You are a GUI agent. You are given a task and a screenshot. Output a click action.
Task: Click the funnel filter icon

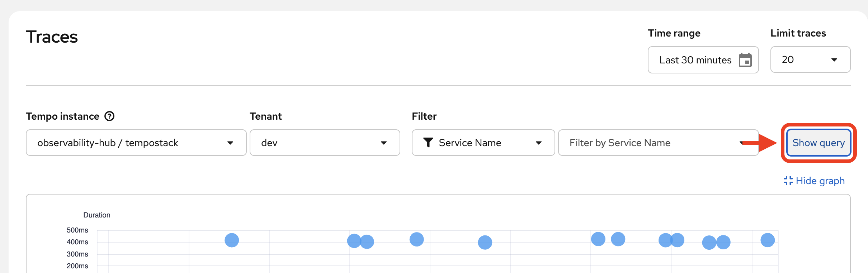coord(428,143)
